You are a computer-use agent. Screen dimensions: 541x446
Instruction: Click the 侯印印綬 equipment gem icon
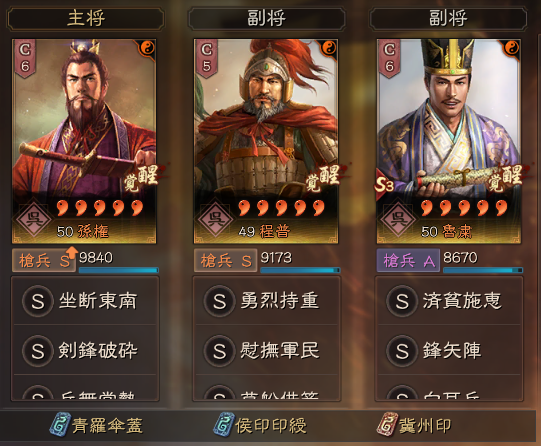pyautogui.click(x=224, y=424)
